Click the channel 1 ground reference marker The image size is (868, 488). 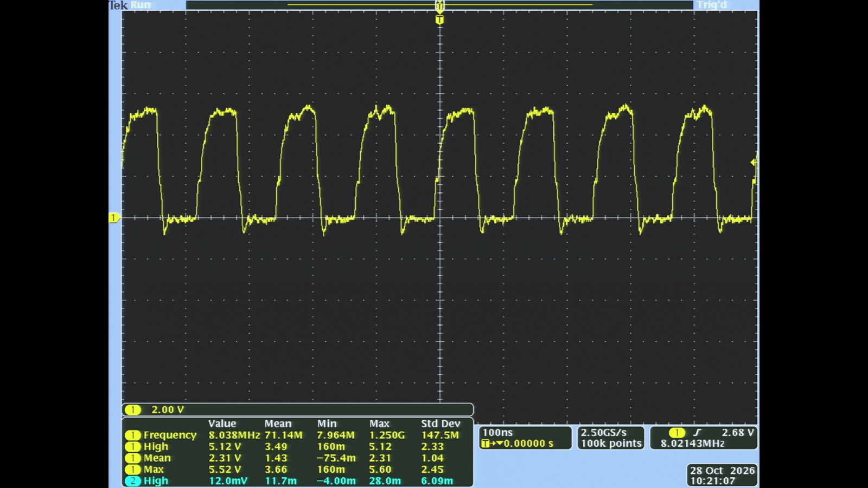pyautogui.click(x=113, y=218)
